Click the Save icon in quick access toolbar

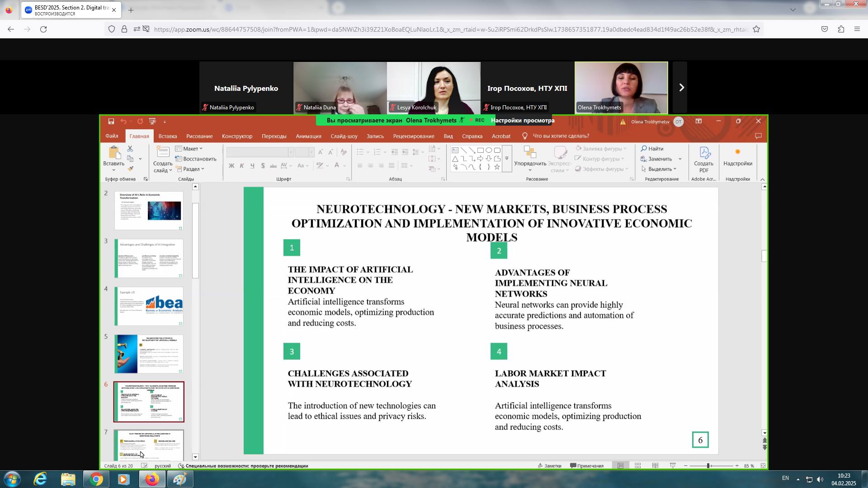click(x=111, y=121)
